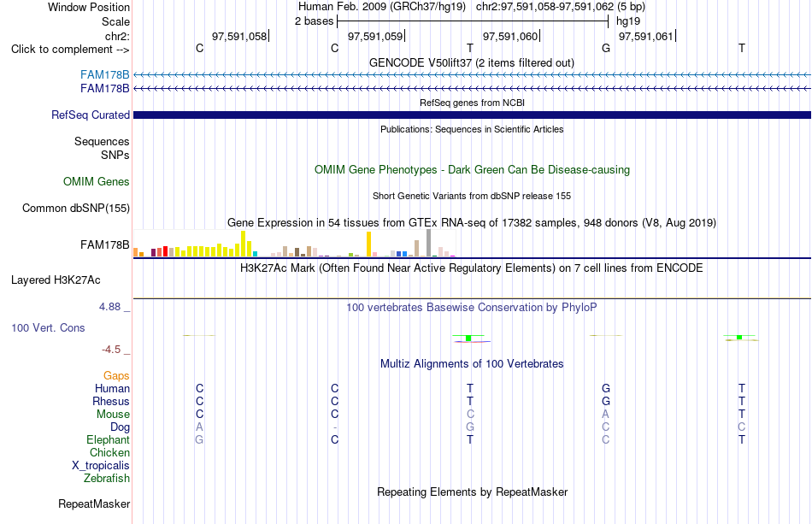Click the 97,591,059 ruler position
812x524 pixels.
pos(375,36)
